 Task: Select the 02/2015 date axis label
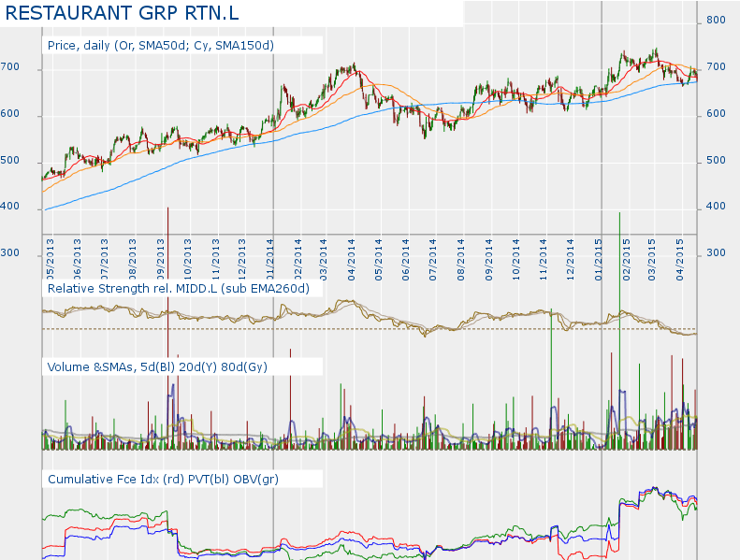[x=626, y=260]
